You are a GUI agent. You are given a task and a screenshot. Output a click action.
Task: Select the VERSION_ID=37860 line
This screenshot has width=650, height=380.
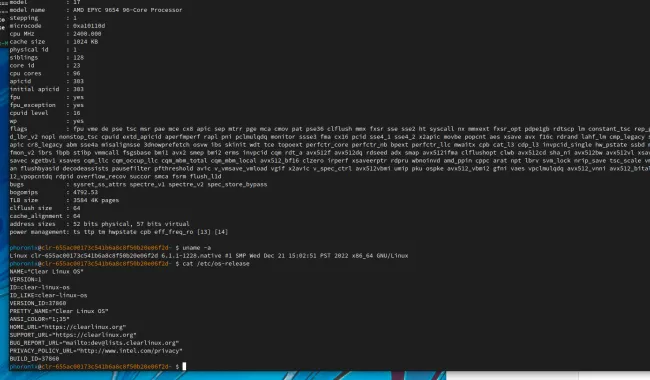38,303
